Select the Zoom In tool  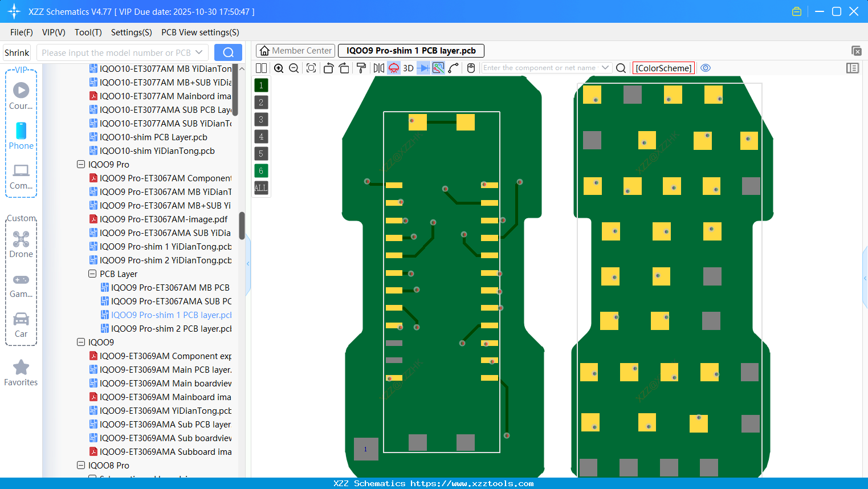point(279,68)
